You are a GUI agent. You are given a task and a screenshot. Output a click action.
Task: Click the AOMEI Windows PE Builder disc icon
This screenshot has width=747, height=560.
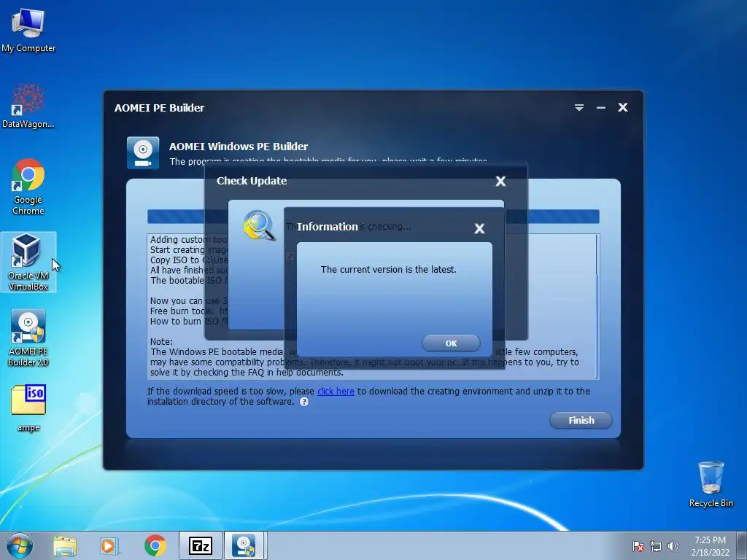143,153
